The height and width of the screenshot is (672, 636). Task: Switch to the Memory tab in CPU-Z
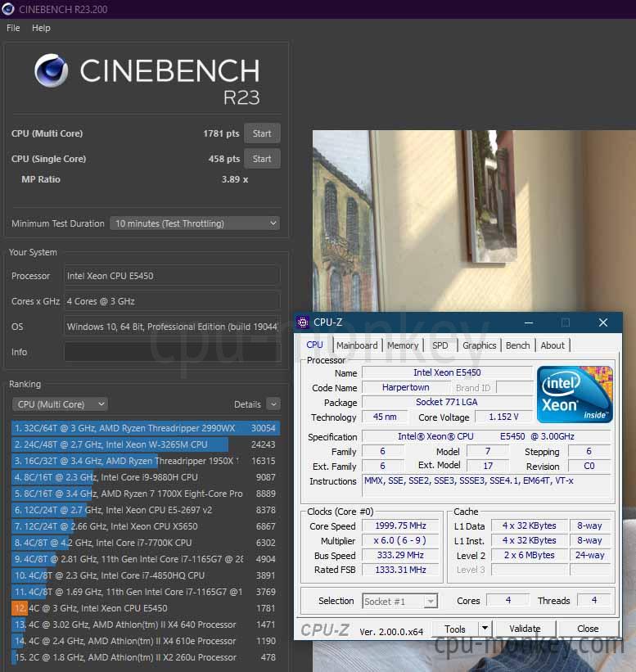coord(403,345)
